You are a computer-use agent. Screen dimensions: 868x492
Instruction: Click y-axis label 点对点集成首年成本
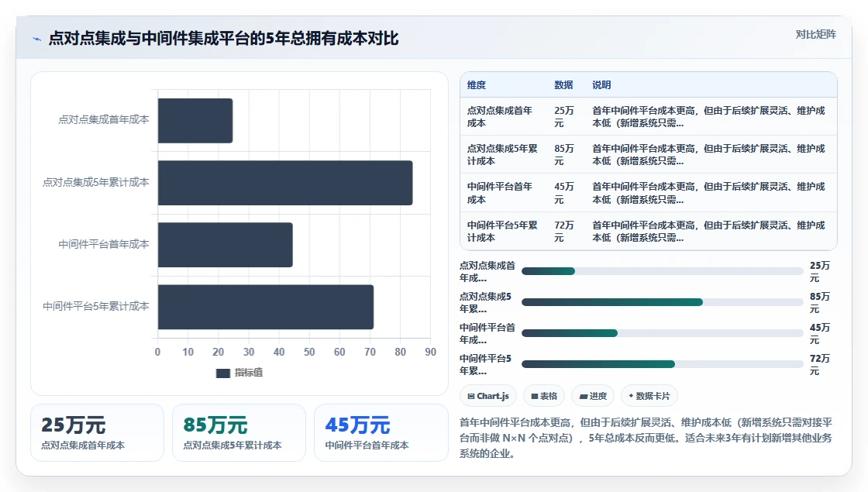(x=104, y=119)
